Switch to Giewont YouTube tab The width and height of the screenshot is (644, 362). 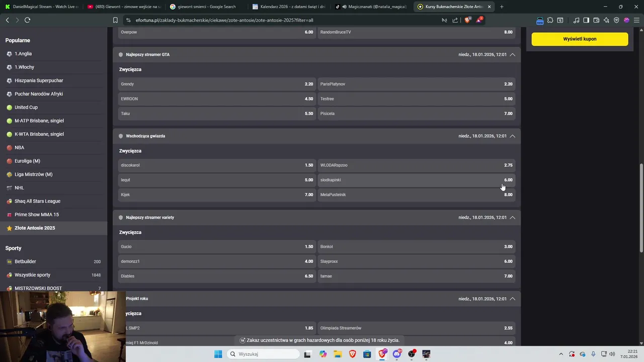pos(123,7)
